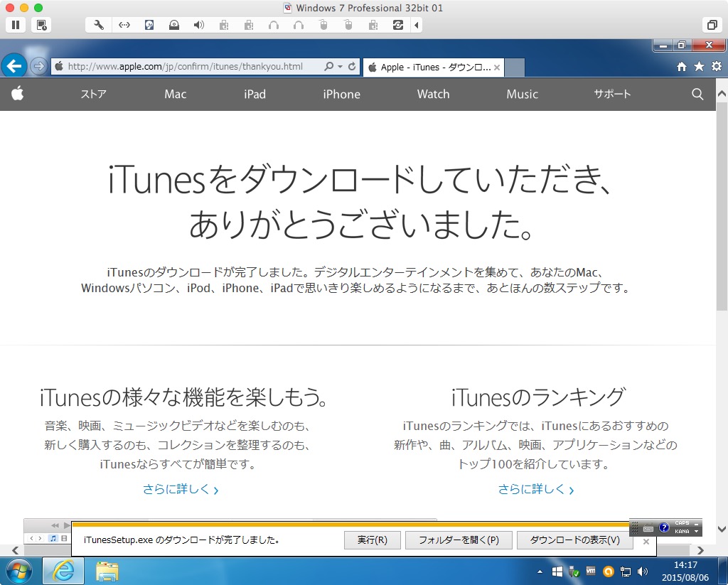Open the address bar autocomplete dropdown arrow

click(x=340, y=66)
